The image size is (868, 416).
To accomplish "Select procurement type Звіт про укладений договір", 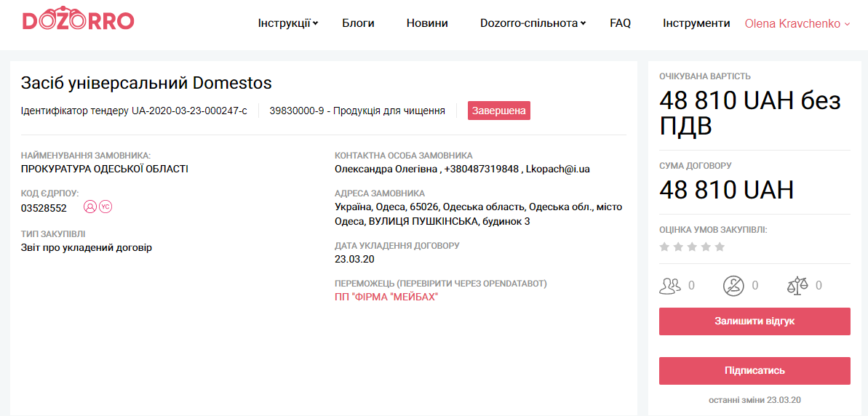I will tap(87, 248).
